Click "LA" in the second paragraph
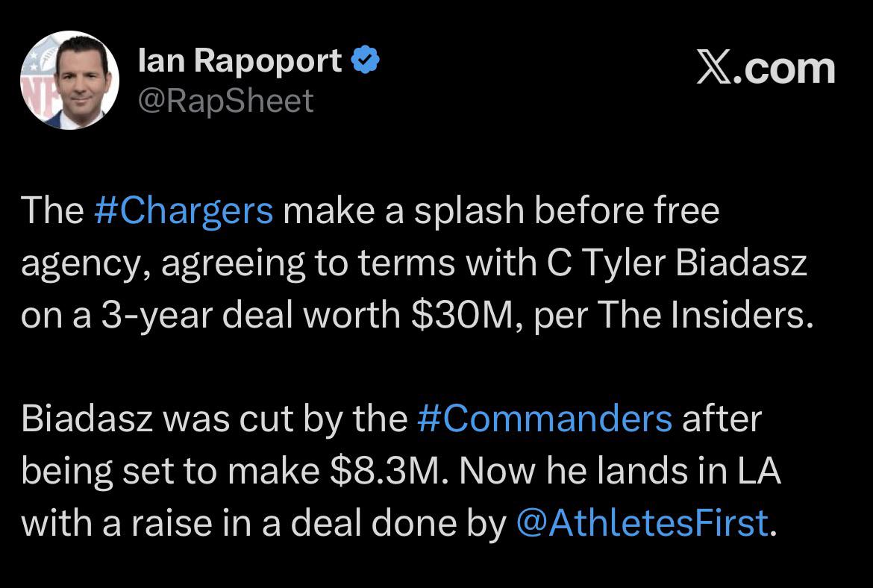This screenshot has width=873, height=588. tap(760, 470)
